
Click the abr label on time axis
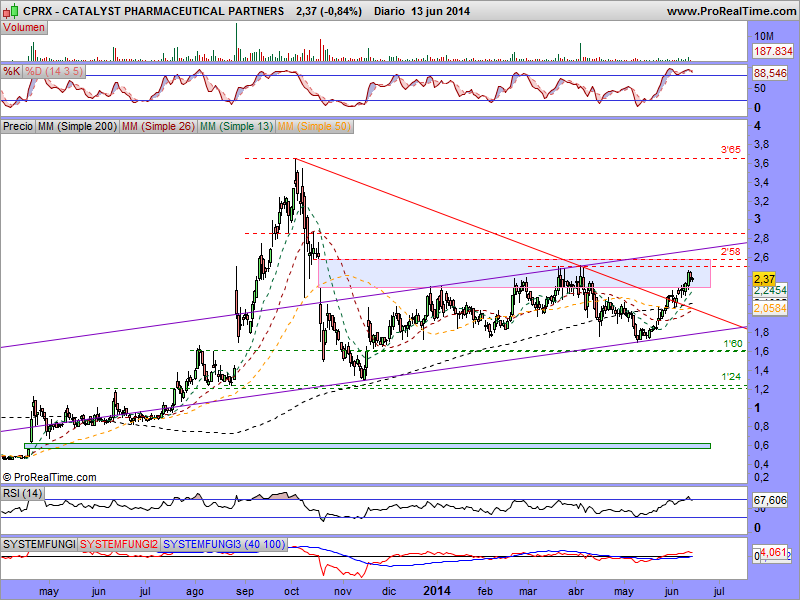[576, 591]
